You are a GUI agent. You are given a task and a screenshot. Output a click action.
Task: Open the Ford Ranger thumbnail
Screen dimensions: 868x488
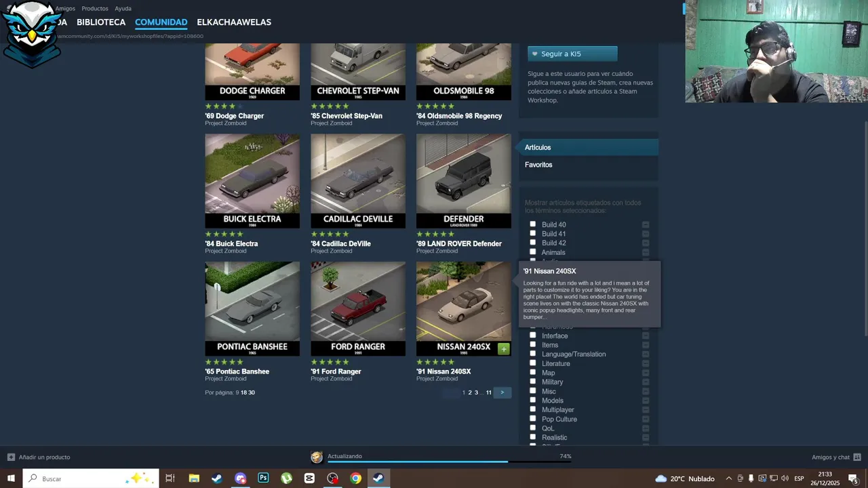(358, 309)
